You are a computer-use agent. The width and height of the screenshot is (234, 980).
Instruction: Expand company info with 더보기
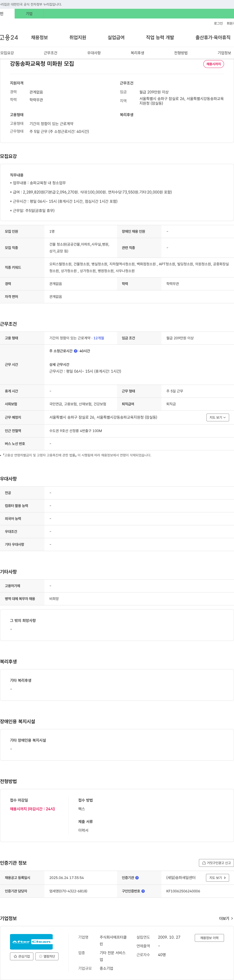[226, 918]
